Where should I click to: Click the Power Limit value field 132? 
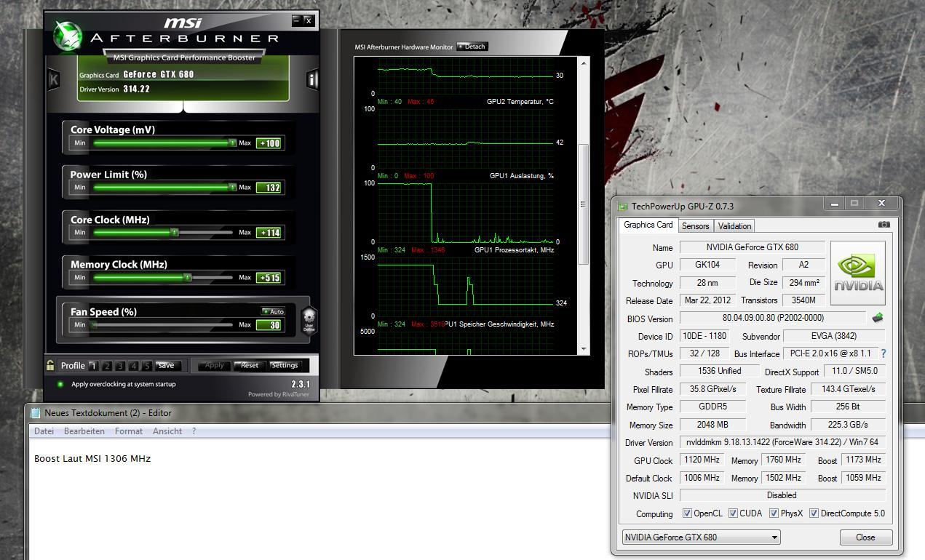pos(269,188)
